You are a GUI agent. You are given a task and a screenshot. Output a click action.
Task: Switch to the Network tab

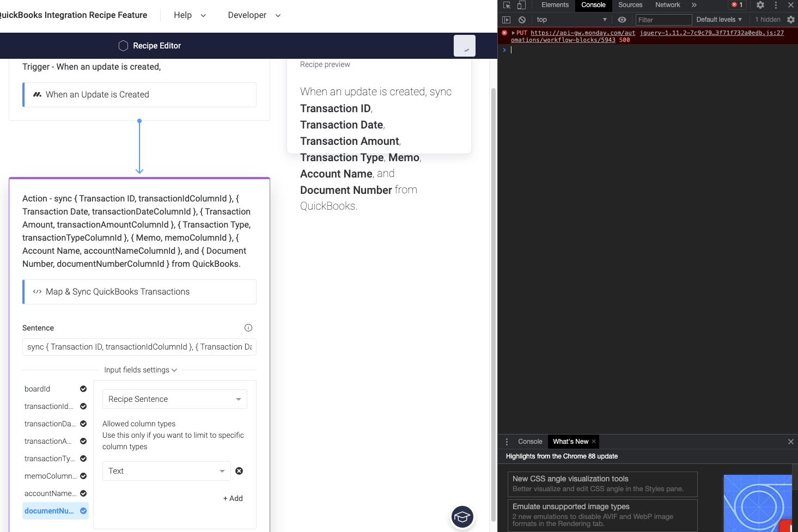[668, 5]
